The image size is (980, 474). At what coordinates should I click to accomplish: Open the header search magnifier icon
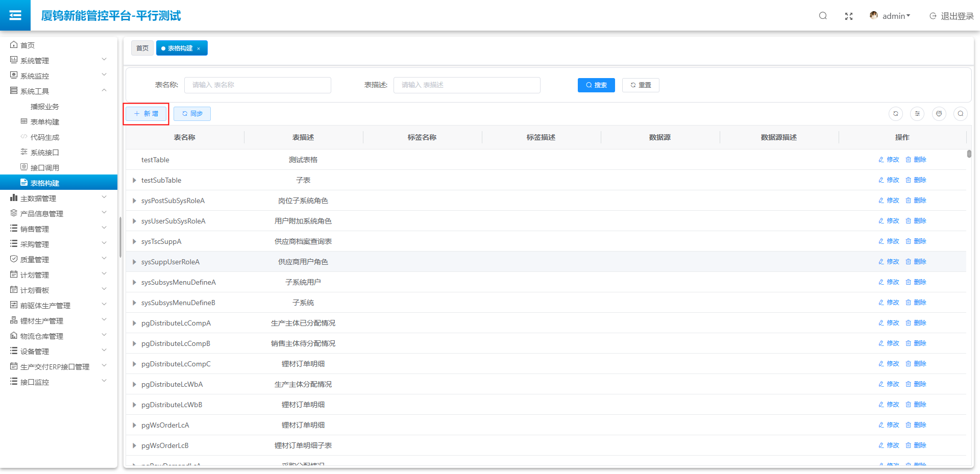coord(823,16)
